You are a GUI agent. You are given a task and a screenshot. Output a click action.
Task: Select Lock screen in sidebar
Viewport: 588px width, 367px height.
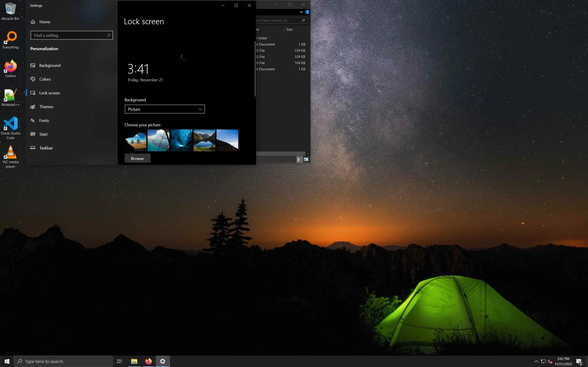[49, 93]
